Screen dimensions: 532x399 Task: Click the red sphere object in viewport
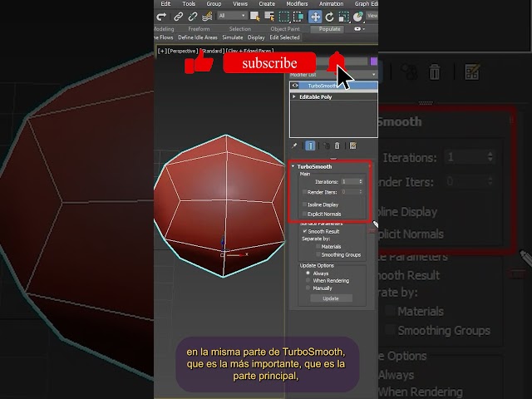coord(220,206)
